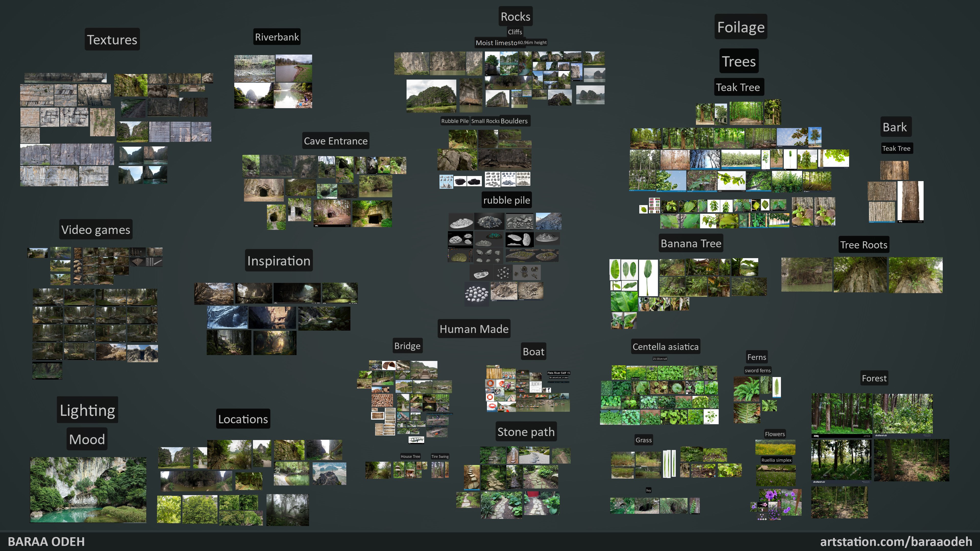
Task: Select the Inspiration heading
Action: tap(279, 260)
